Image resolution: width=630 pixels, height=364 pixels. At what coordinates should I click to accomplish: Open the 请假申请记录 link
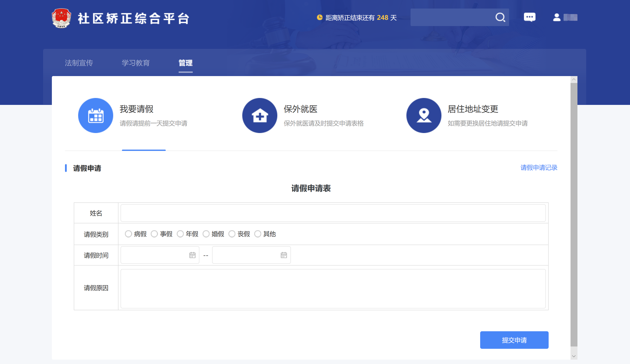click(x=539, y=168)
